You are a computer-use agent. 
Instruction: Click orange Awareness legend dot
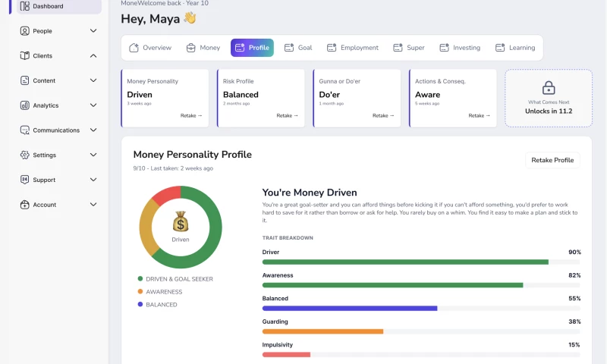pyautogui.click(x=140, y=291)
